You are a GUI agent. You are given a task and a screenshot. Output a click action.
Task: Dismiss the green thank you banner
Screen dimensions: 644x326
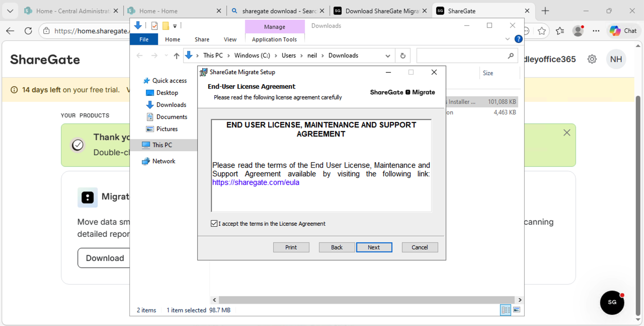(x=567, y=133)
